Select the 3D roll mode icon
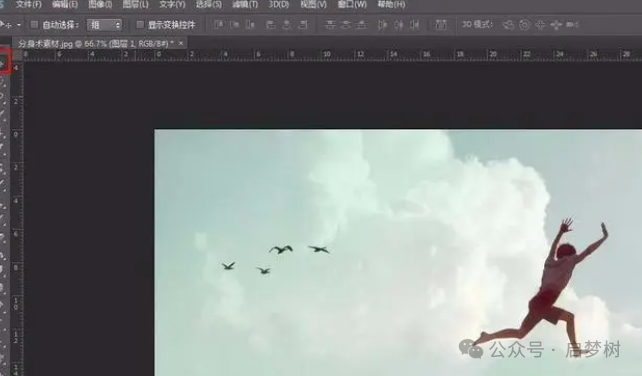The height and width of the screenshot is (376, 642). pyautogui.click(x=524, y=25)
